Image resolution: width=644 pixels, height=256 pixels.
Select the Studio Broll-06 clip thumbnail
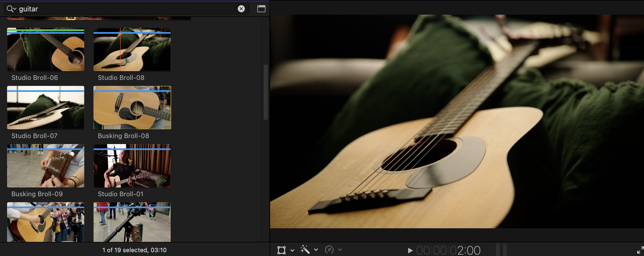(46, 50)
